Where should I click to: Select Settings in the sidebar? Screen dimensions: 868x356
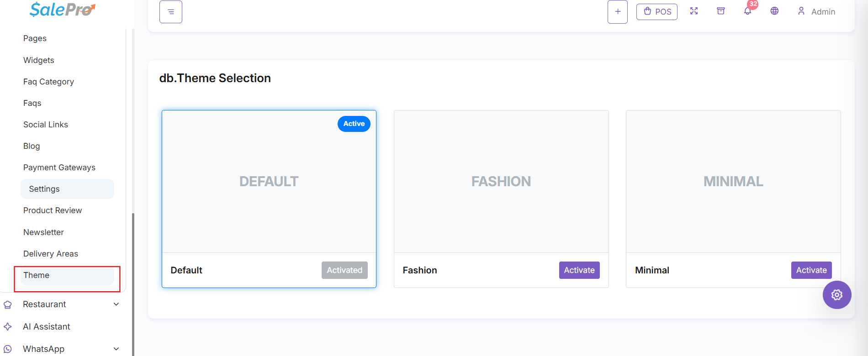coord(67,189)
